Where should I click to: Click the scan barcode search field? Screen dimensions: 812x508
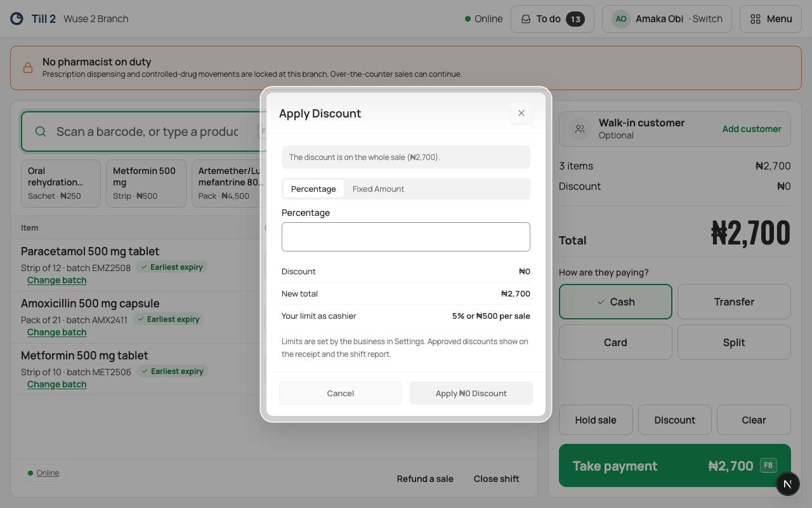(146, 131)
